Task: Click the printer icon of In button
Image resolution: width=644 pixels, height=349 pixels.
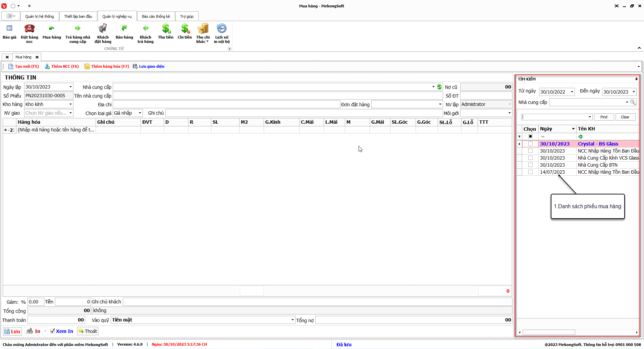Action: (30, 331)
